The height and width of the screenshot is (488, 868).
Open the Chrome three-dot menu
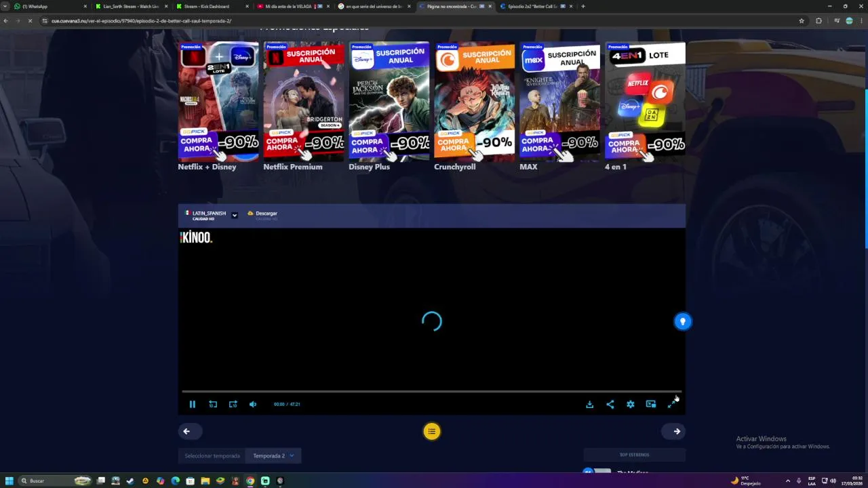click(861, 21)
